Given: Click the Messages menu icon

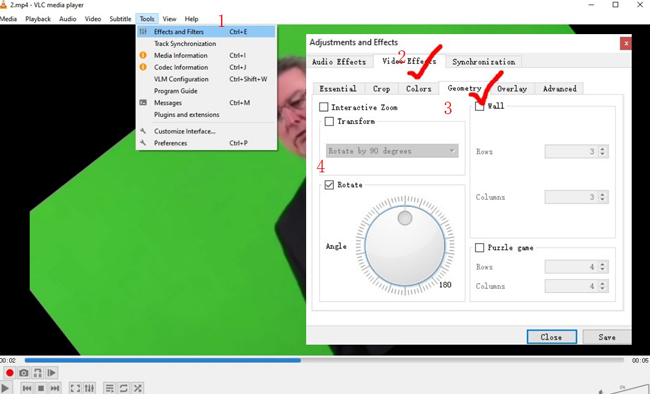Looking at the screenshot, I should (x=143, y=102).
